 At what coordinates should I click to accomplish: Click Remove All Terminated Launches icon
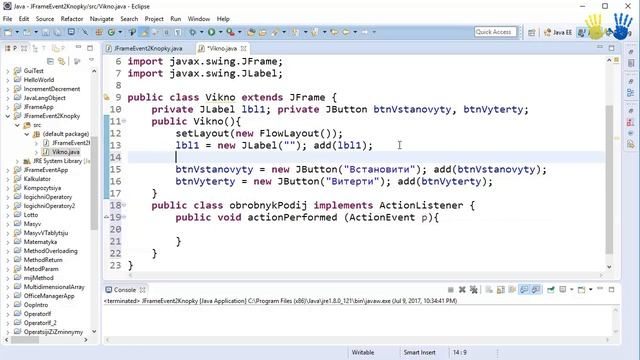(473, 290)
